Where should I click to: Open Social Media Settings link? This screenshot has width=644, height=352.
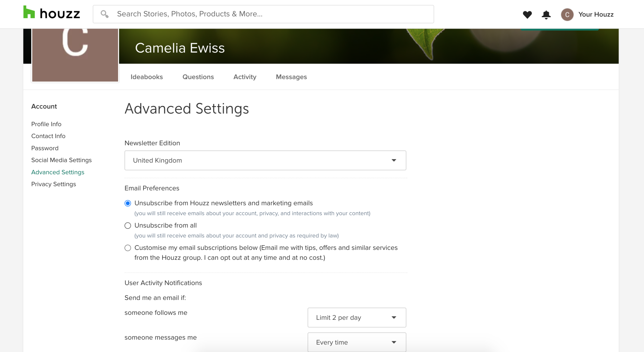[x=61, y=160]
